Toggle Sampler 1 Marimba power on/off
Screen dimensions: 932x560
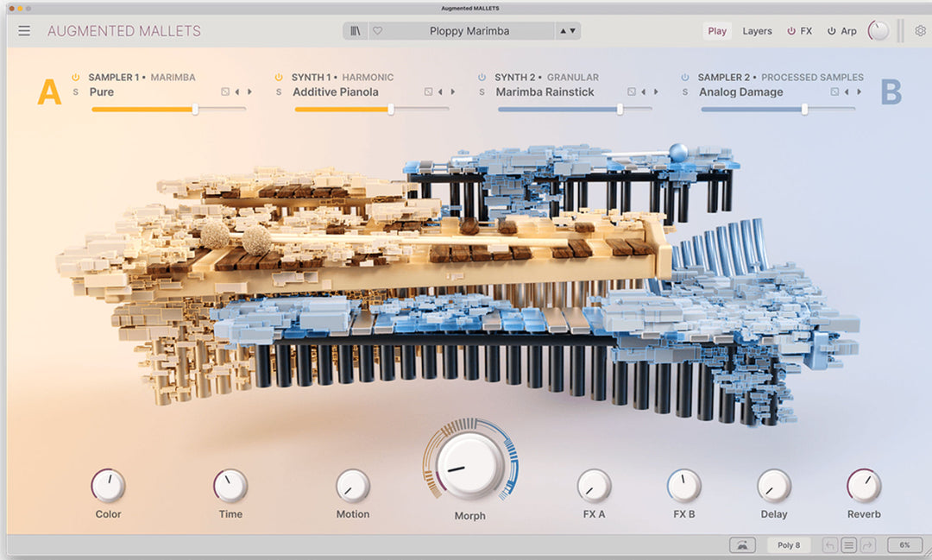[x=75, y=78]
